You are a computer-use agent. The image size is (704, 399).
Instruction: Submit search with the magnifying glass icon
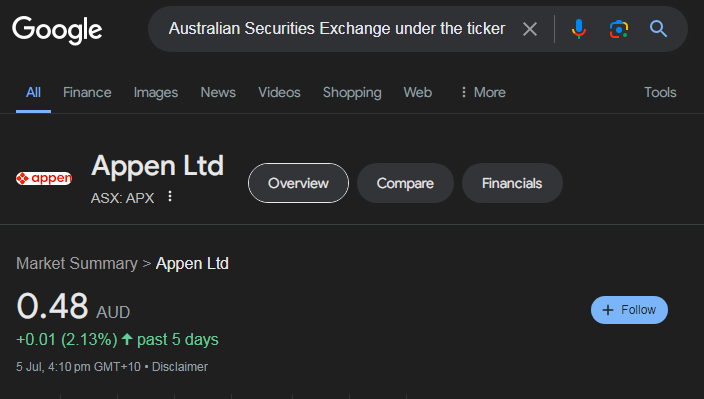[x=658, y=29]
